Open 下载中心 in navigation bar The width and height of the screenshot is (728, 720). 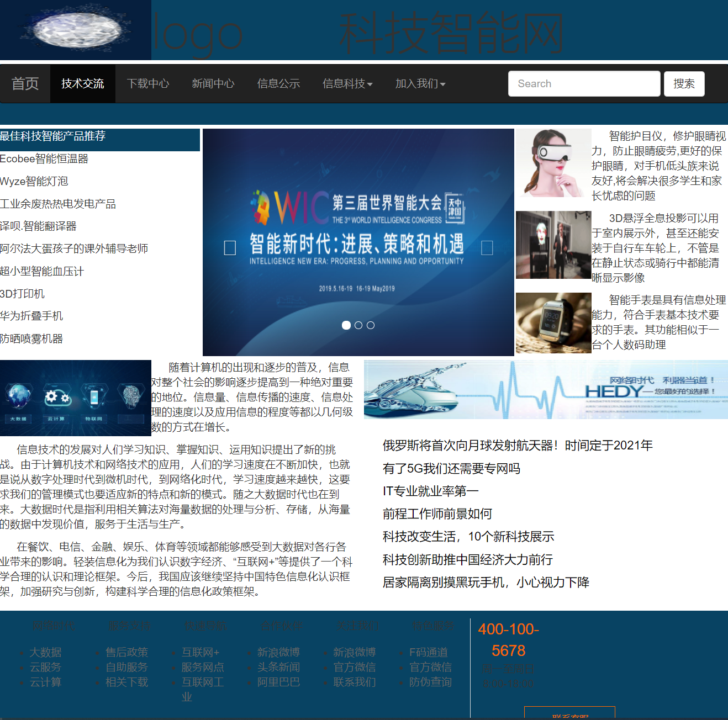point(148,83)
